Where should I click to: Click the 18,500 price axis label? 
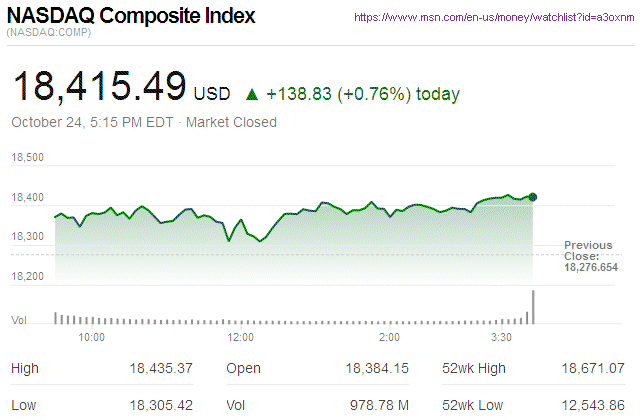point(28,158)
